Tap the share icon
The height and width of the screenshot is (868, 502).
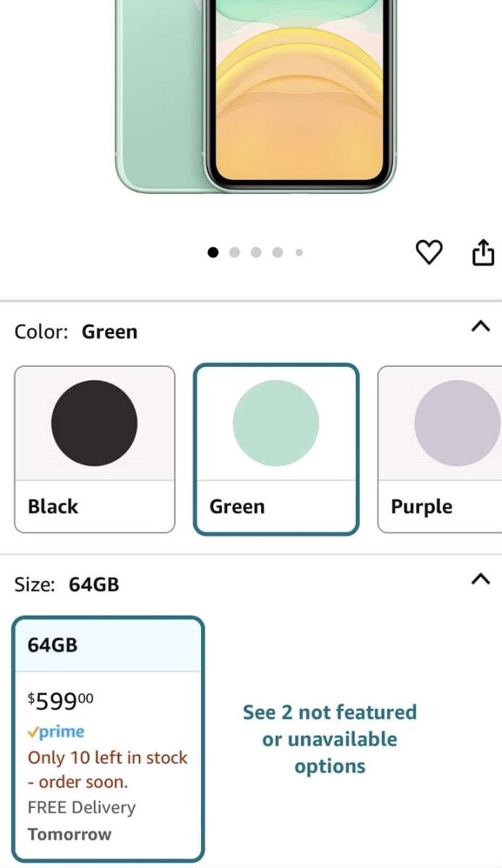click(x=483, y=252)
